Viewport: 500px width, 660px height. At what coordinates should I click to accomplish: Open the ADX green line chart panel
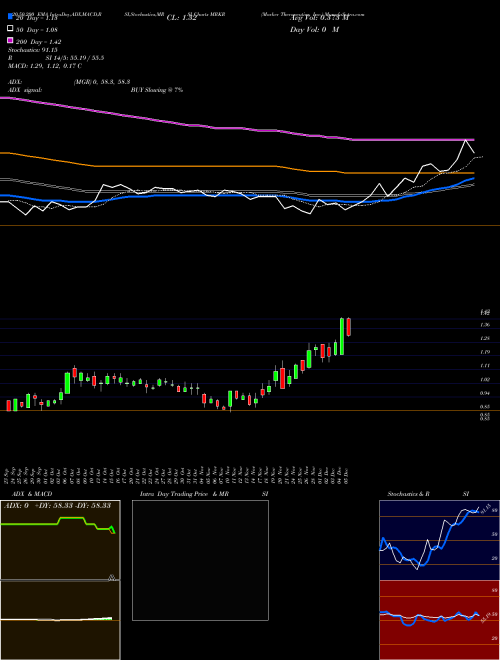(x=60, y=540)
